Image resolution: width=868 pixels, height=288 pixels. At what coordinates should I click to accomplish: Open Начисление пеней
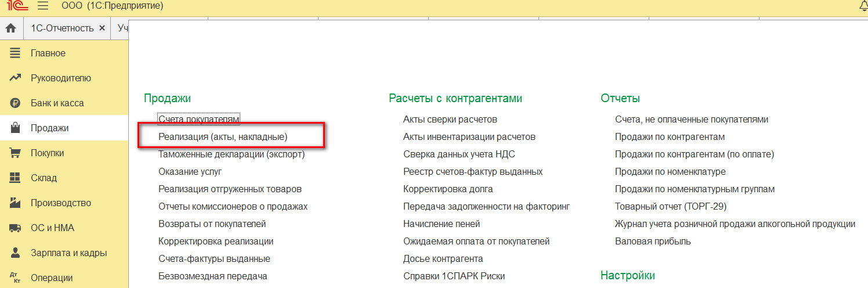pyautogui.click(x=442, y=224)
